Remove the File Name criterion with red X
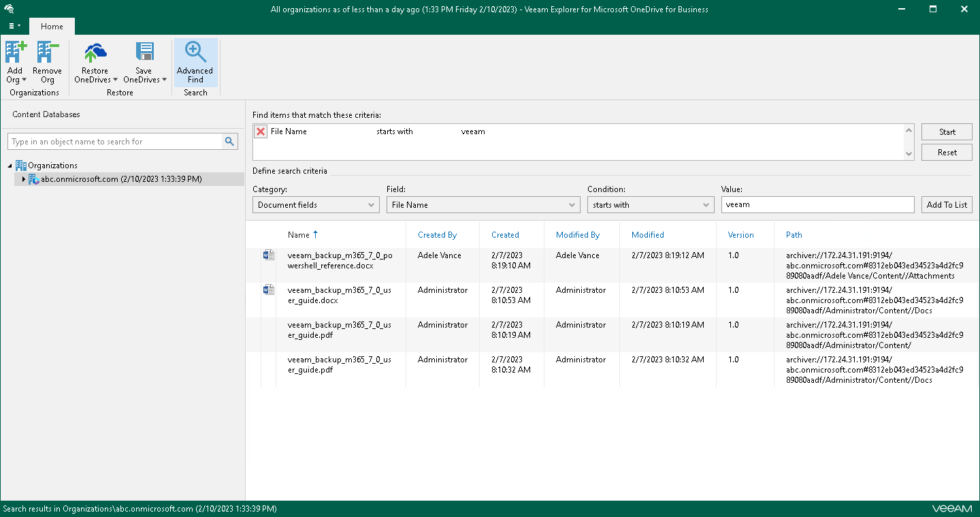980x517 pixels. [261, 132]
